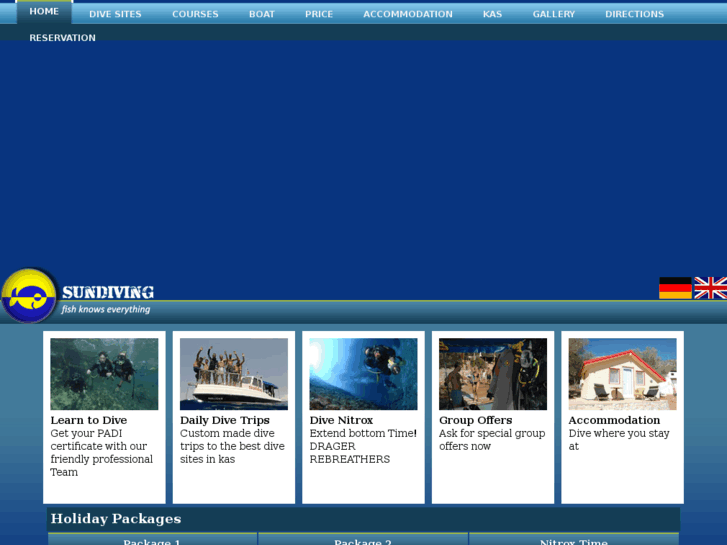Click the Sundiving fish logo

[29, 296]
